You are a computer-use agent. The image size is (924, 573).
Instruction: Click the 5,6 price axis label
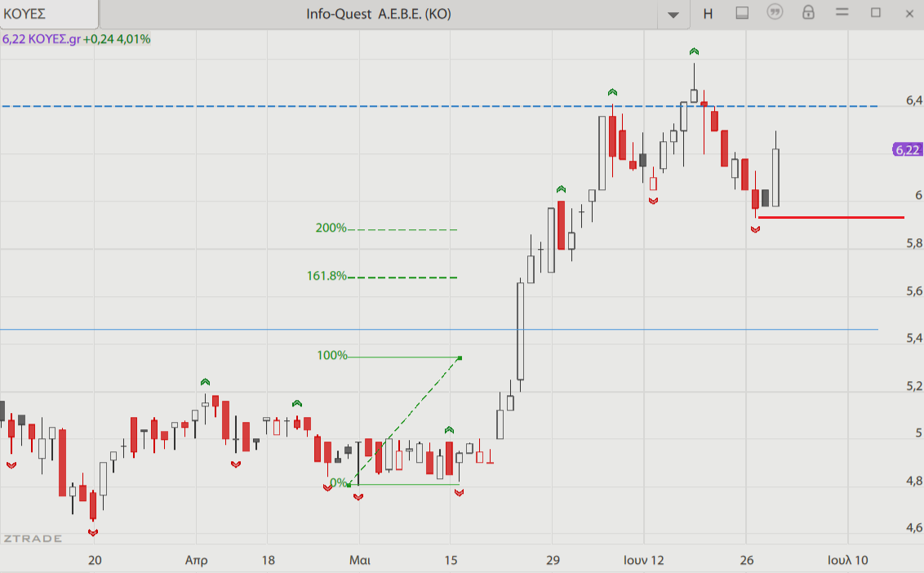tap(914, 291)
